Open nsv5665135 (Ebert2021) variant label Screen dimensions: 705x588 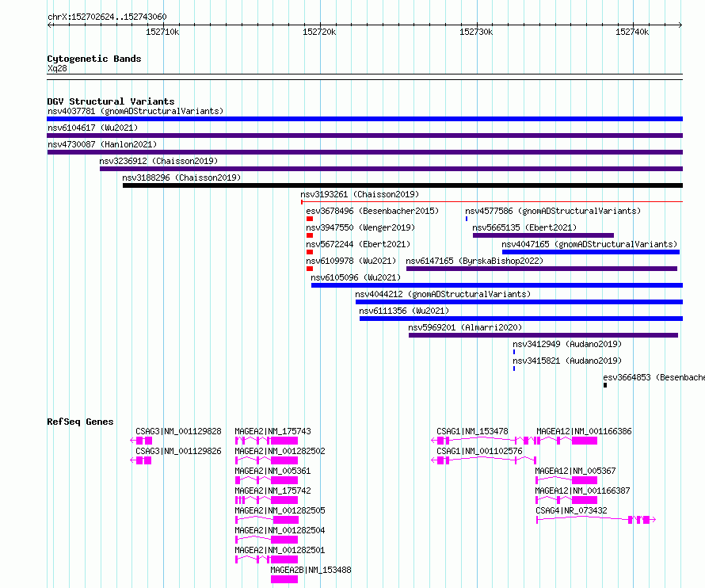pos(524,227)
